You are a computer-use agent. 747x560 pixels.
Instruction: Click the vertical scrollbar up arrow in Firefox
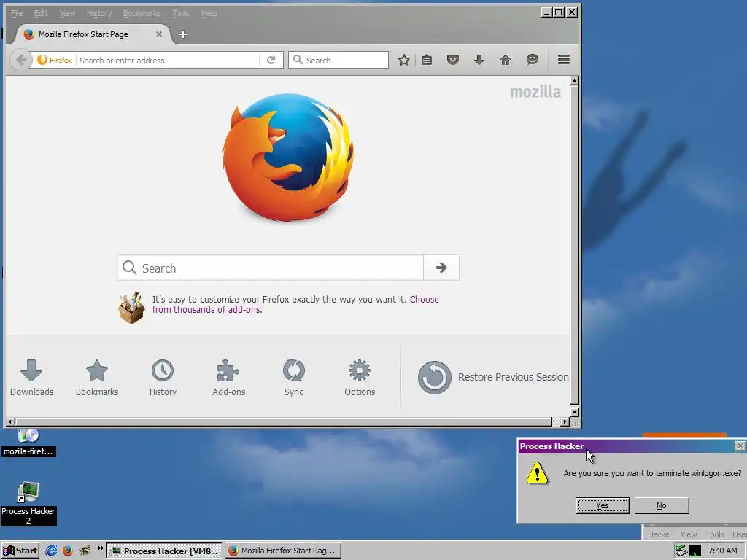[575, 81]
